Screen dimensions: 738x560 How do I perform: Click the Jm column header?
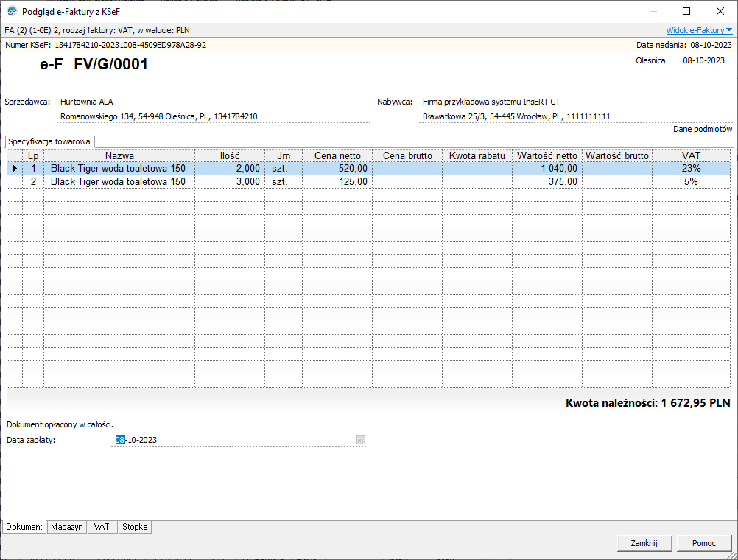tap(284, 155)
